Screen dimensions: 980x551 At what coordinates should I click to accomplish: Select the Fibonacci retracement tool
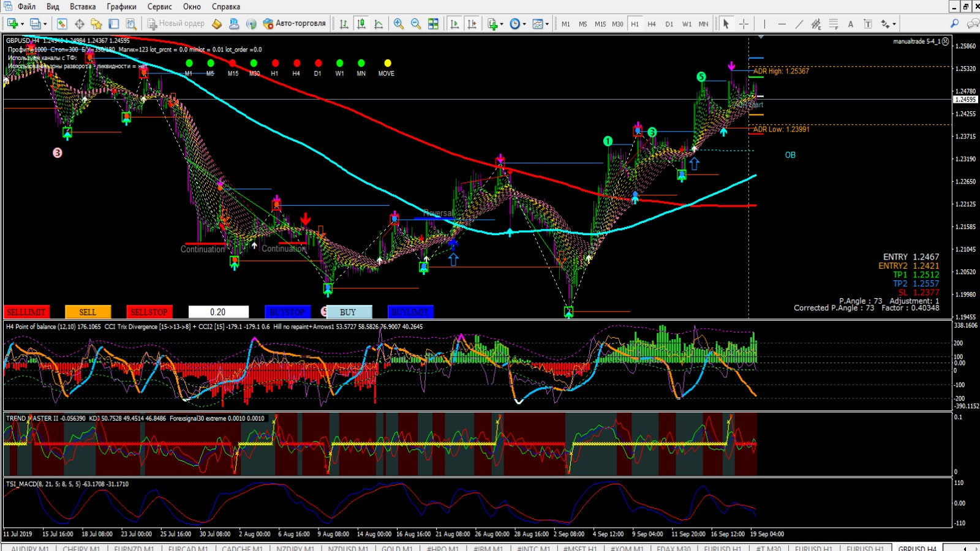coord(833,24)
